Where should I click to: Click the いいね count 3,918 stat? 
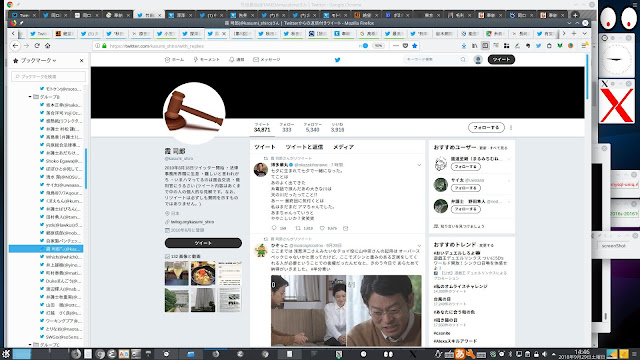tap(338, 127)
